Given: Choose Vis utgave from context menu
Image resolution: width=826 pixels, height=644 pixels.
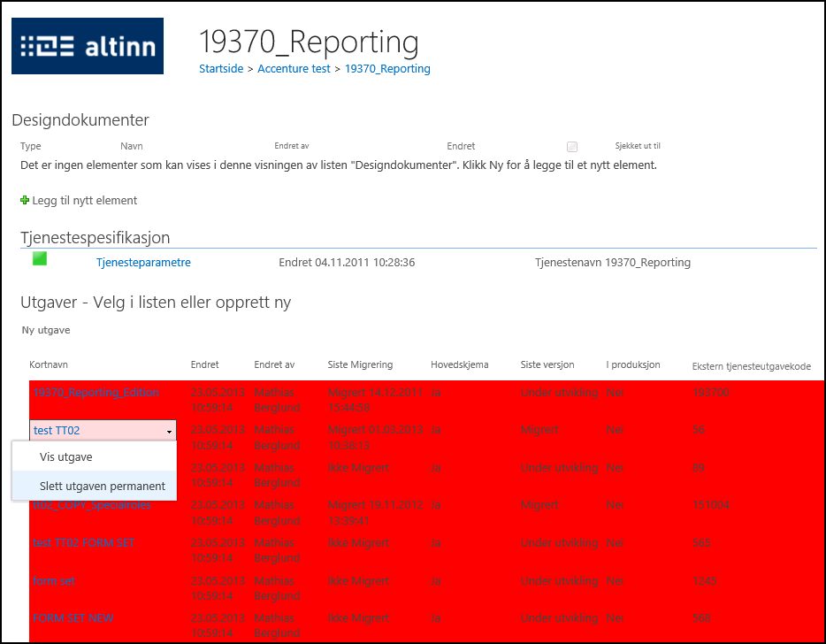Looking at the screenshot, I should click(x=65, y=457).
